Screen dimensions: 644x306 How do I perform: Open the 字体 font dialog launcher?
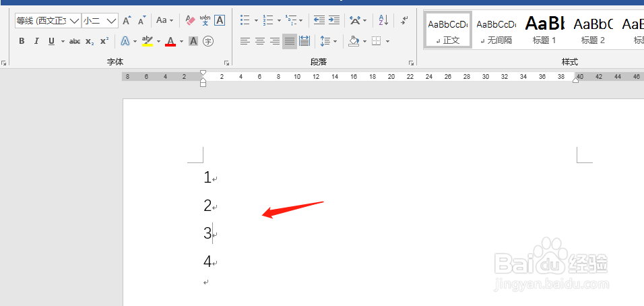pyautogui.click(x=226, y=63)
